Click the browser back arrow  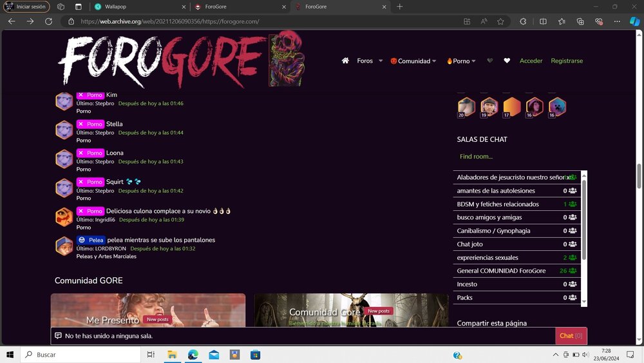coord(12,21)
